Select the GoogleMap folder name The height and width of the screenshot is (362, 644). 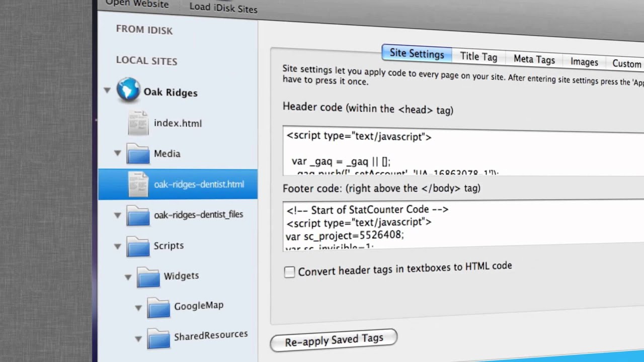tap(198, 306)
